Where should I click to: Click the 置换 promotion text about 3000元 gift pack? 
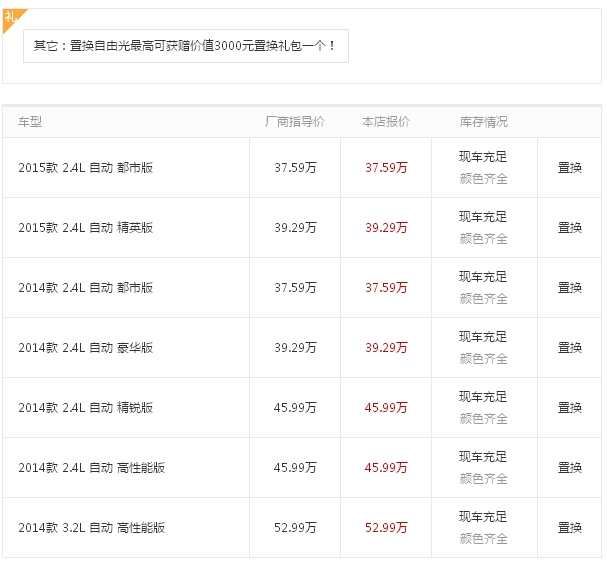coord(185,46)
